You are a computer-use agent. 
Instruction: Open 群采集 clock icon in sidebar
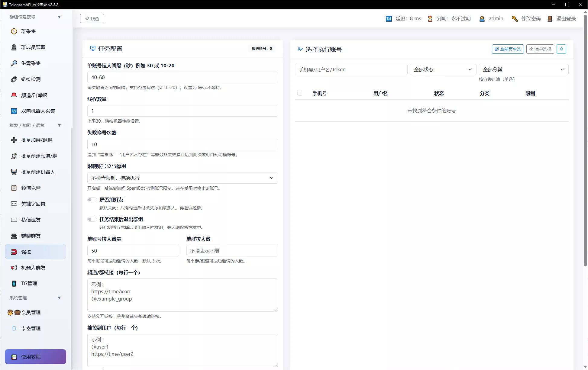[14, 31]
